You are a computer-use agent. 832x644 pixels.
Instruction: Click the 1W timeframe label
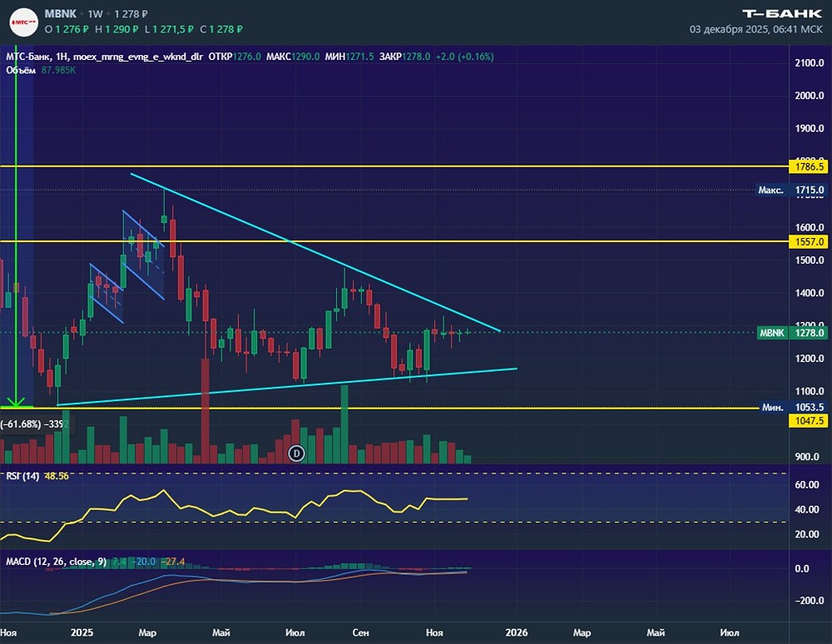click(x=96, y=14)
